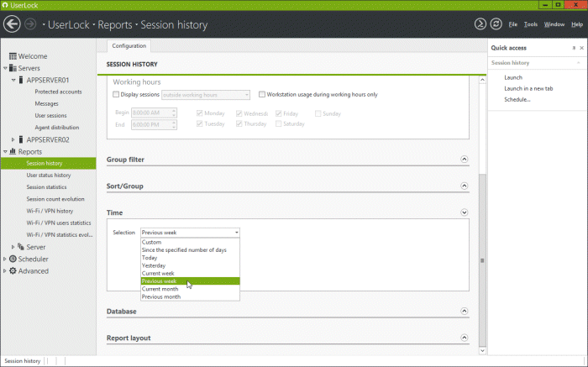This screenshot has width=588, height=367.
Task: Close the Quick access panel
Action: (x=581, y=48)
